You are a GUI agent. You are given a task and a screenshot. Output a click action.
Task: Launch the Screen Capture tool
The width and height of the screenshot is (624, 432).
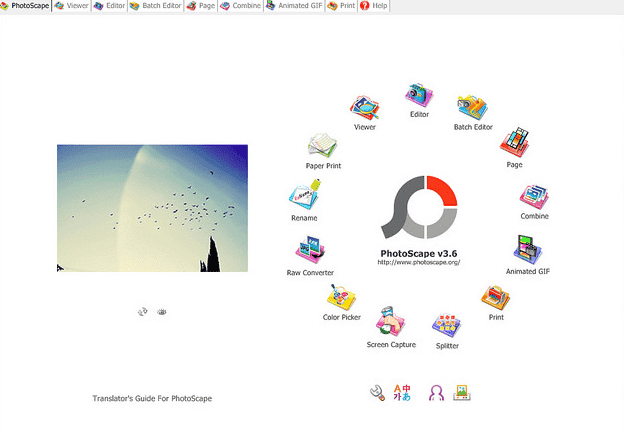(x=390, y=324)
